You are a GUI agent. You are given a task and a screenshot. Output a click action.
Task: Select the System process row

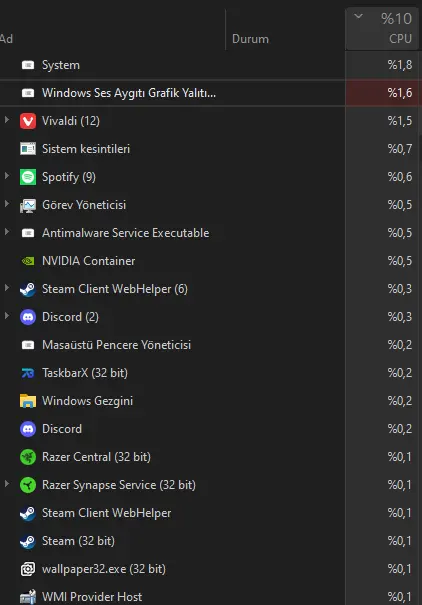click(x=210, y=65)
